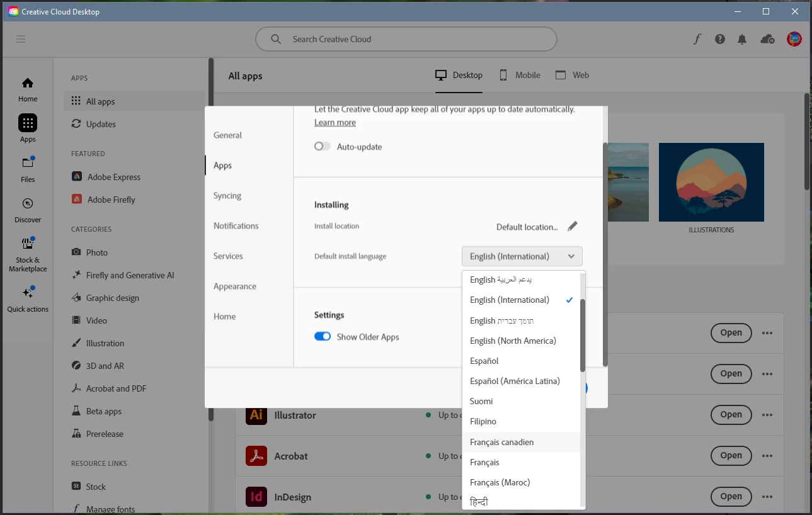This screenshot has height=515, width=812.
Task: Follow the Learn more link
Action: (x=335, y=122)
